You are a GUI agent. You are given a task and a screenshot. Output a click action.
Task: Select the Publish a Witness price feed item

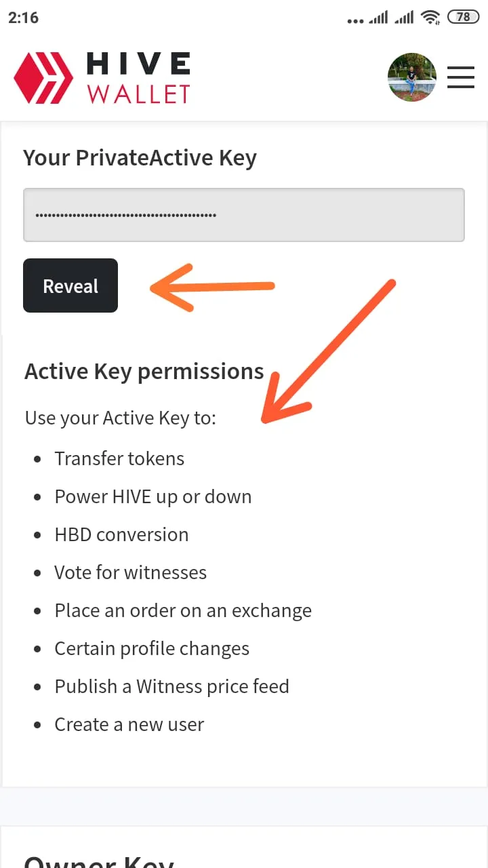pos(171,686)
